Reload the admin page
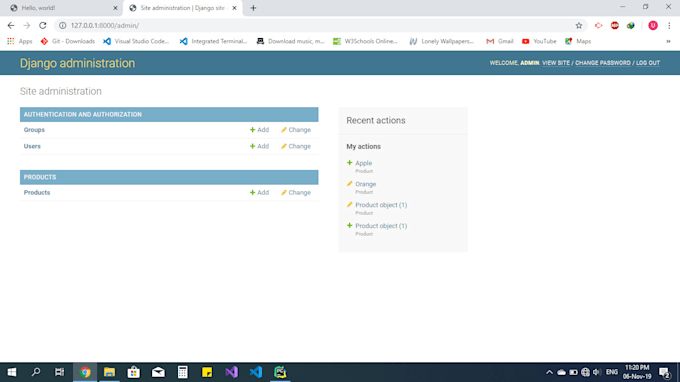680x382 pixels. click(x=42, y=26)
